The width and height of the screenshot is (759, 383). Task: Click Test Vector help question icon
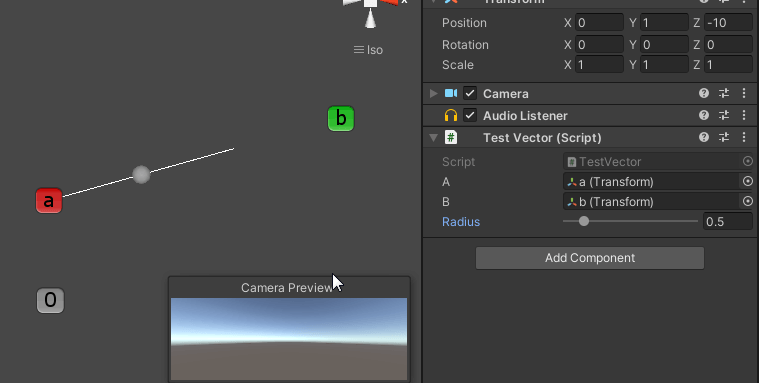[x=704, y=138]
